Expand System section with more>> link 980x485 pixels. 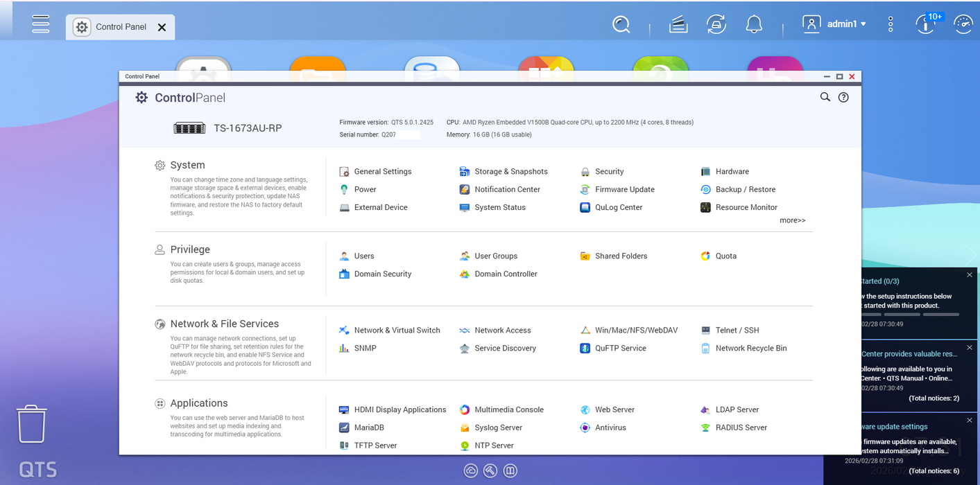click(792, 220)
